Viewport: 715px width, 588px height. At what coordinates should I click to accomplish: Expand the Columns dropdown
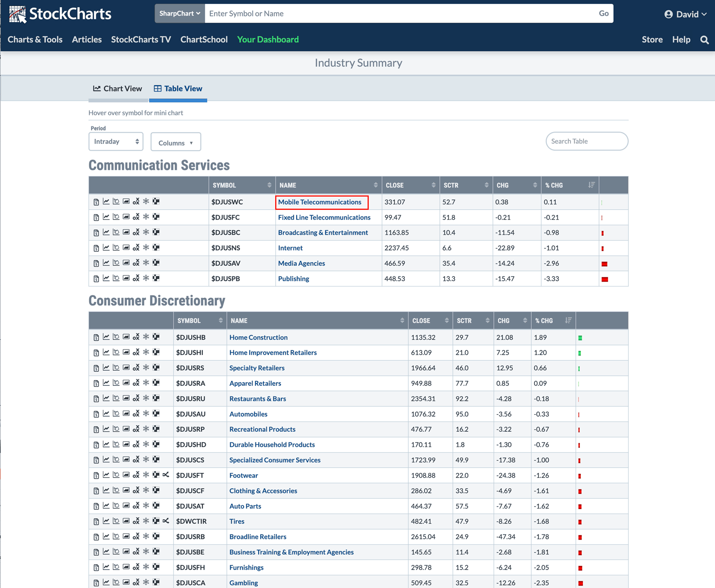(x=175, y=143)
